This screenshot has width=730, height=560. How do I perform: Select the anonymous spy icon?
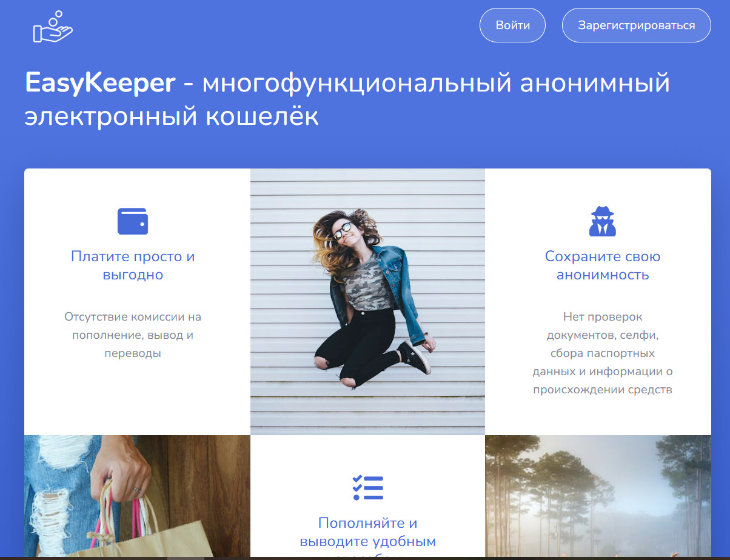602,221
